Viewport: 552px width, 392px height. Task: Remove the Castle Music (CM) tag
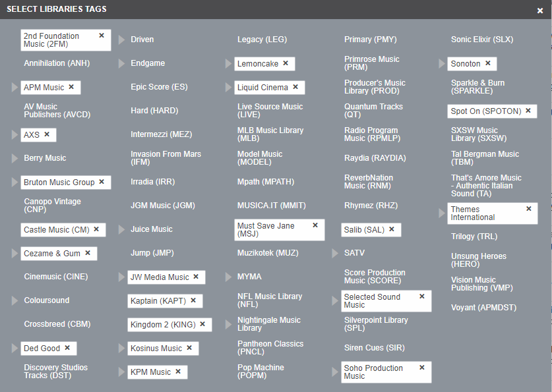[96, 229]
